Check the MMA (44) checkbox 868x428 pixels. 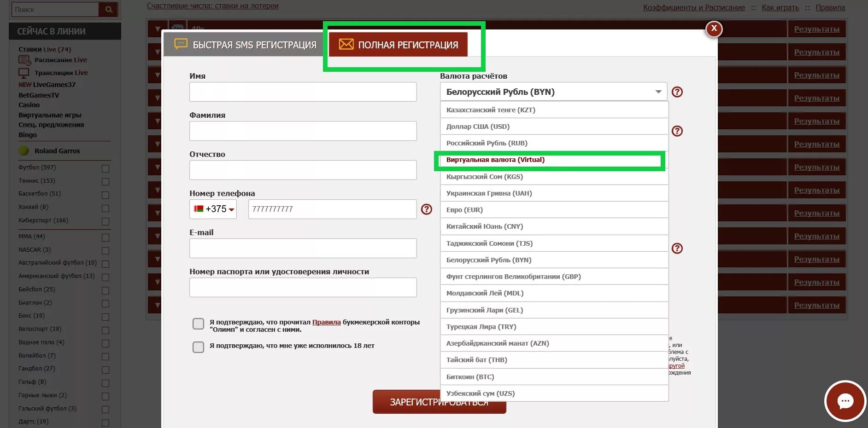click(106, 237)
